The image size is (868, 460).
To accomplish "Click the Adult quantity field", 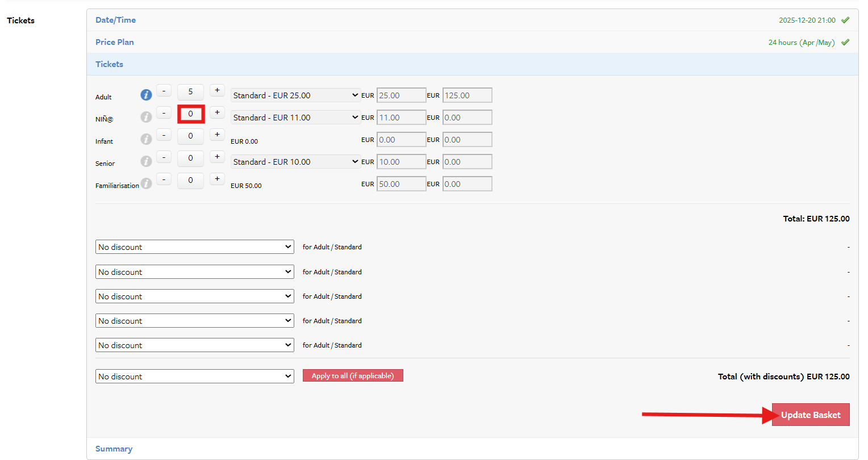I will tap(190, 91).
